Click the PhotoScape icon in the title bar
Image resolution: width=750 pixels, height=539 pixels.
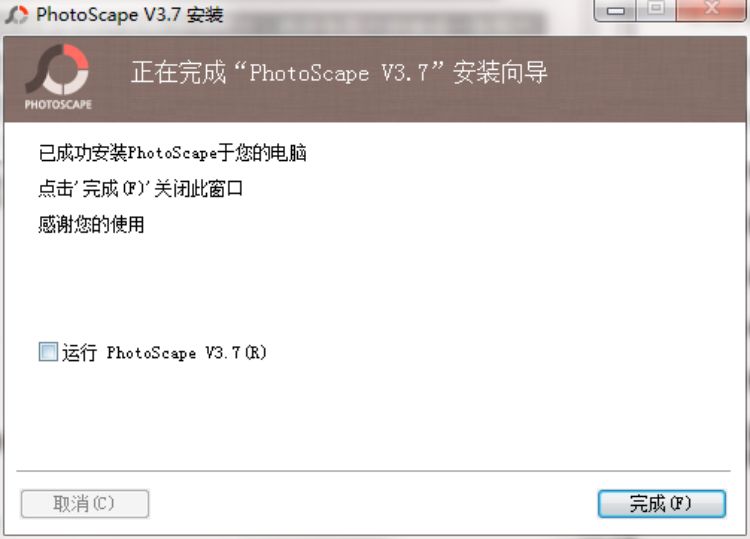(16, 14)
